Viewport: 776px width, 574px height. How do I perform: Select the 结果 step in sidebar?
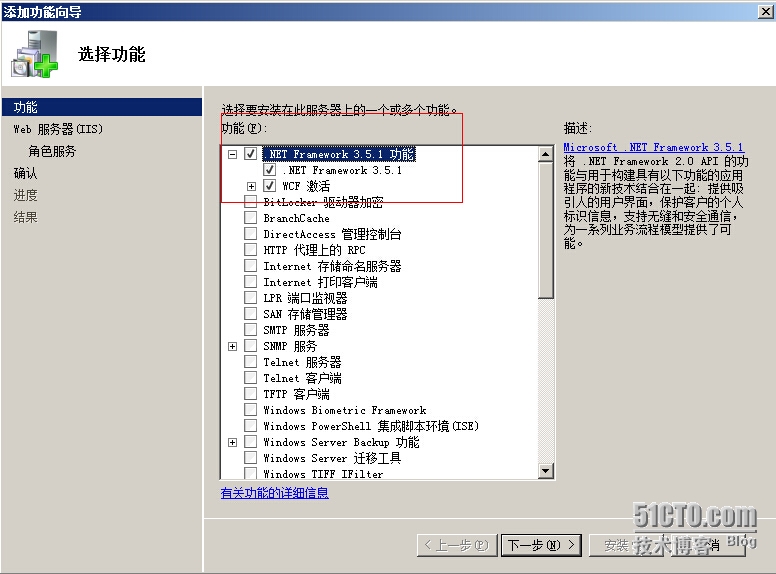point(25,217)
